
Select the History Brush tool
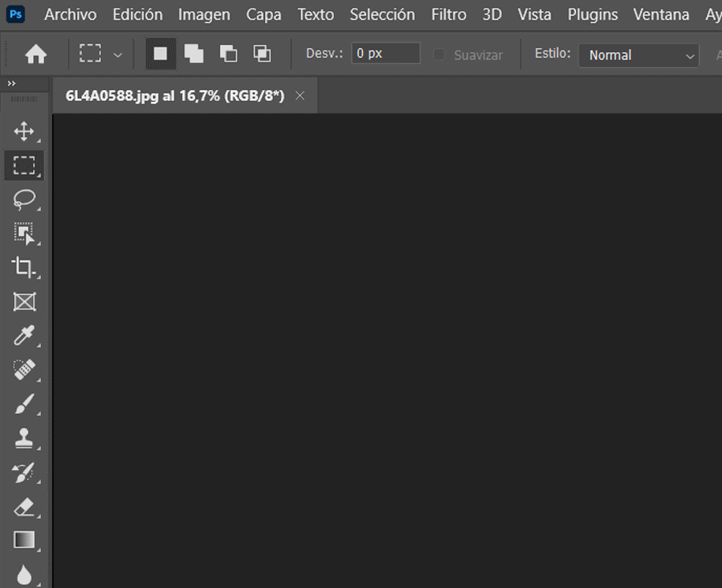pos(24,473)
